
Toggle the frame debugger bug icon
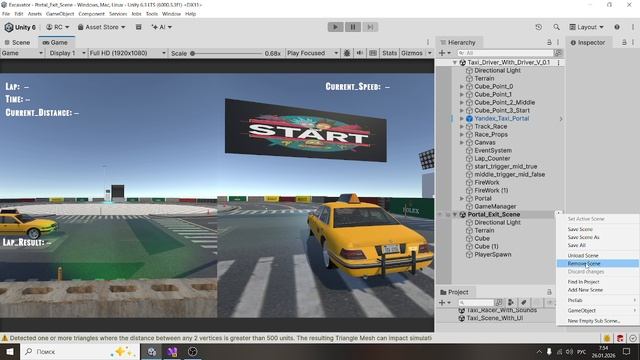(347, 53)
